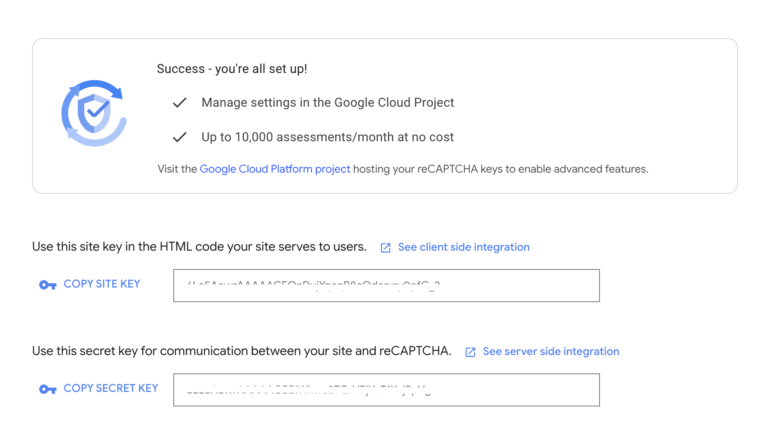Click "Up to 10,000 assessments/month at no cost"
This screenshot has width=767, height=437.
(x=328, y=137)
